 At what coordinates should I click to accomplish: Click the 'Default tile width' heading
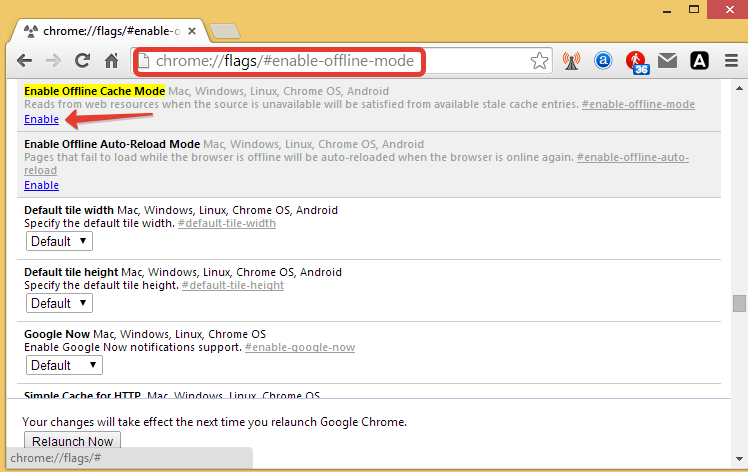pos(69,210)
